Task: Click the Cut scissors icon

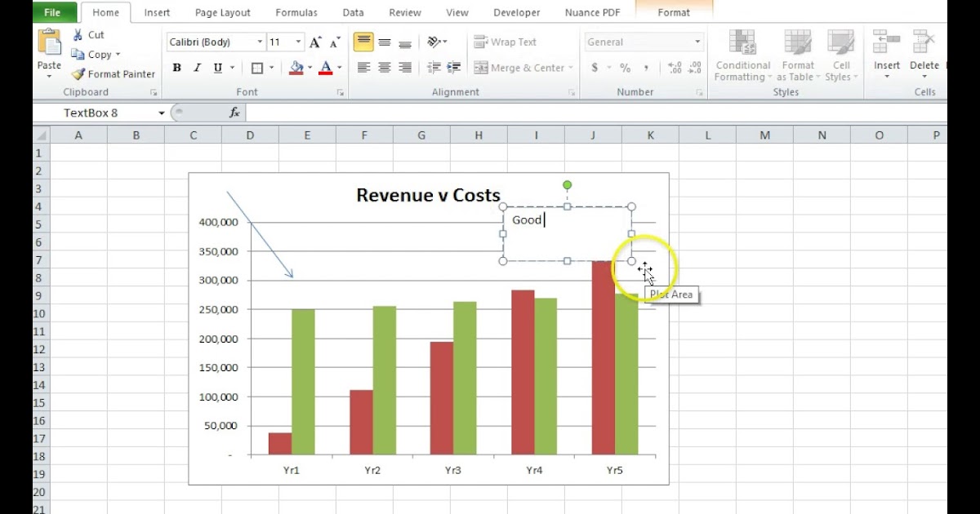Action: point(78,35)
